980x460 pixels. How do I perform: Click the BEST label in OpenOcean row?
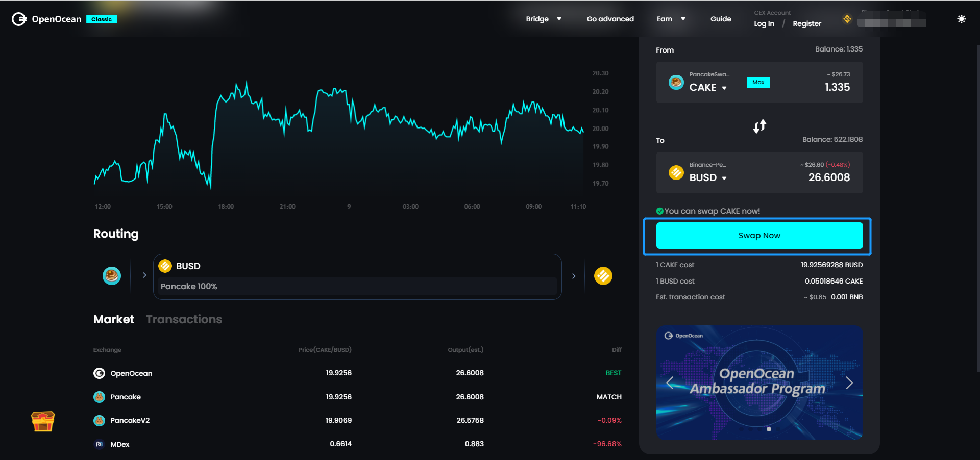click(614, 373)
